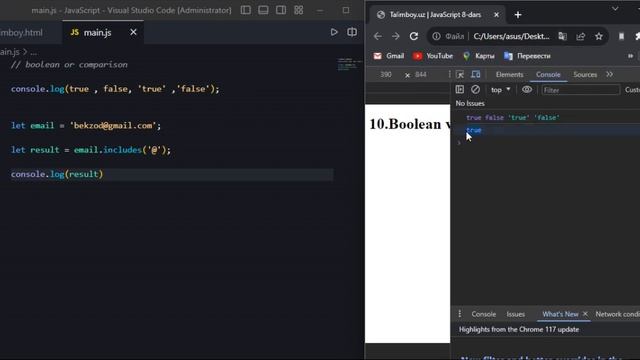Close the main.js editor tab
Image resolution: width=640 pixels, height=360 pixels.
coord(133,32)
